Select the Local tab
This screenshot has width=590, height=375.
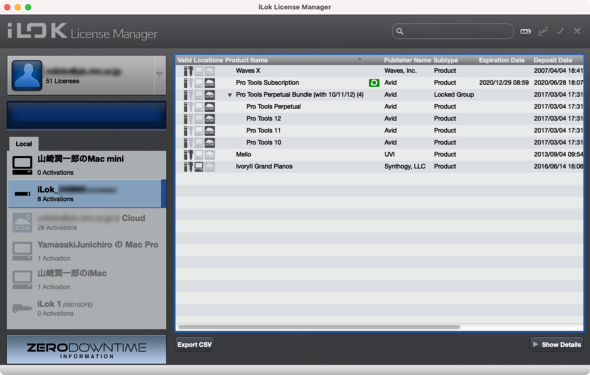24,144
